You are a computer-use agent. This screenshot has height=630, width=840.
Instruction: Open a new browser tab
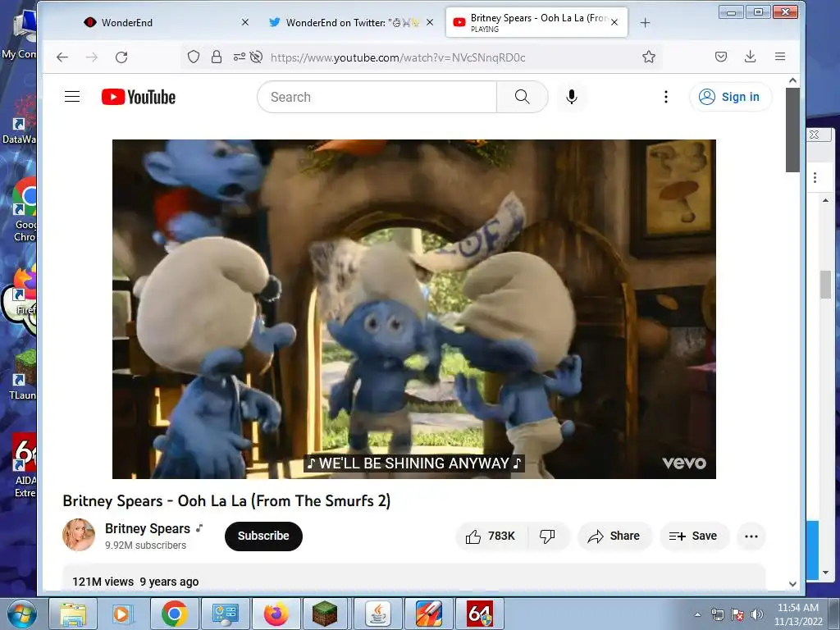click(645, 22)
